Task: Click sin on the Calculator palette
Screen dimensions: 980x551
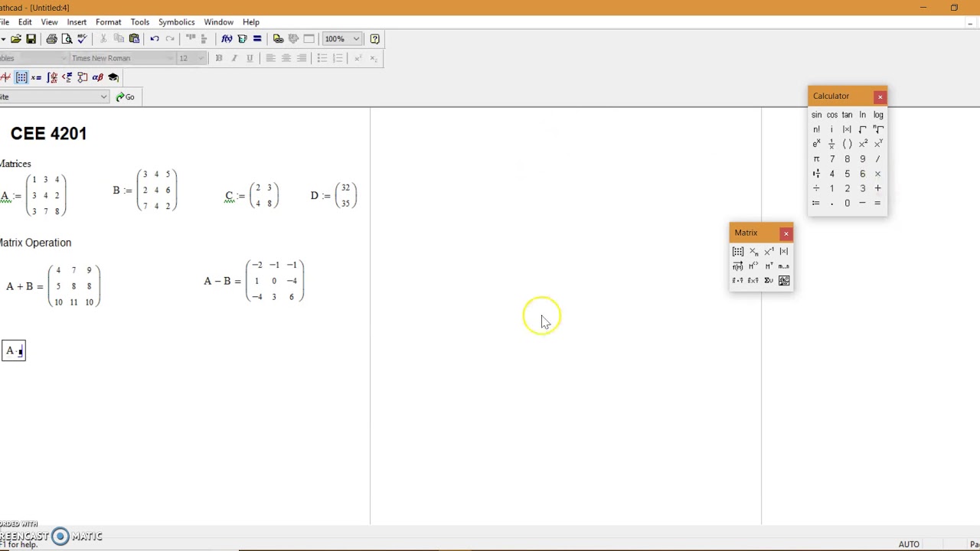Action: (816, 115)
